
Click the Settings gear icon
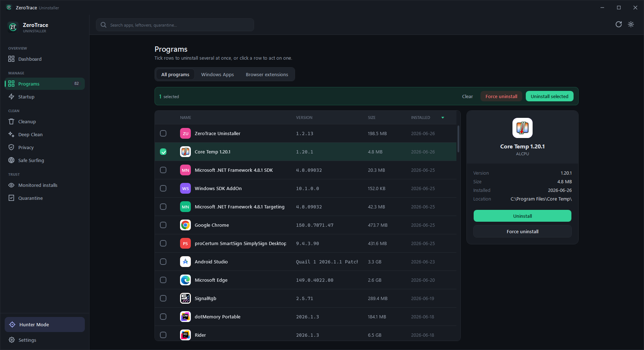[11, 340]
